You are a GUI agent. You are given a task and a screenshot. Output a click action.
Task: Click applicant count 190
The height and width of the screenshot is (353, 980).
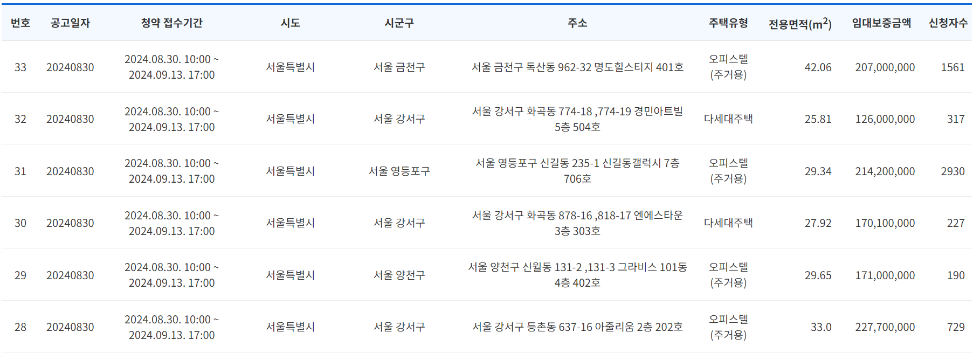tap(956, 275)
